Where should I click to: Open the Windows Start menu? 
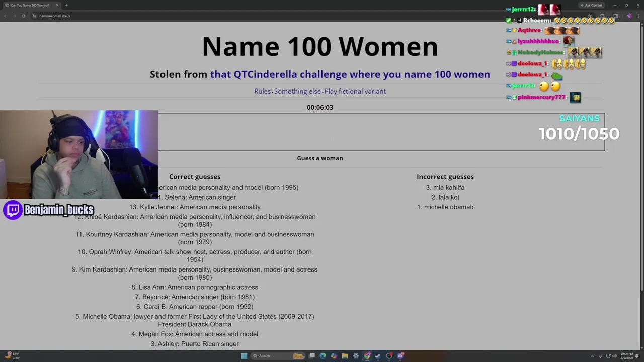tap(244, 356)
